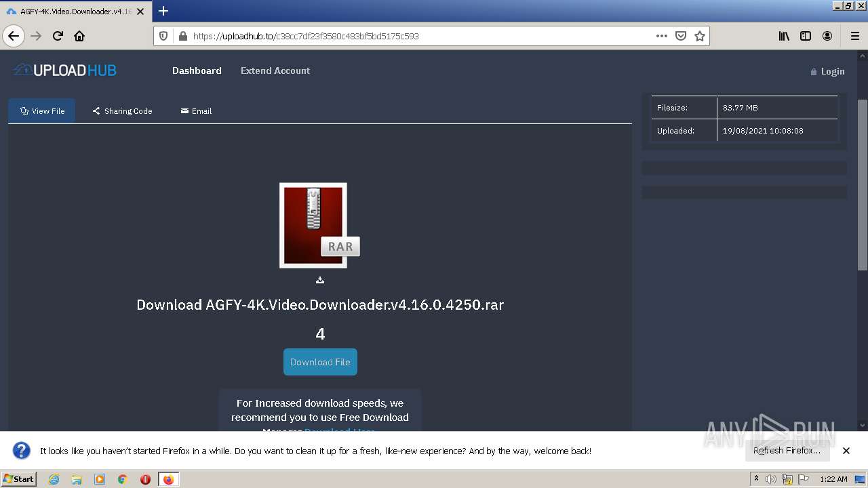868x488 pixels.
Task: Select the AGFY-4K browser tab
Action: [75, 12]
